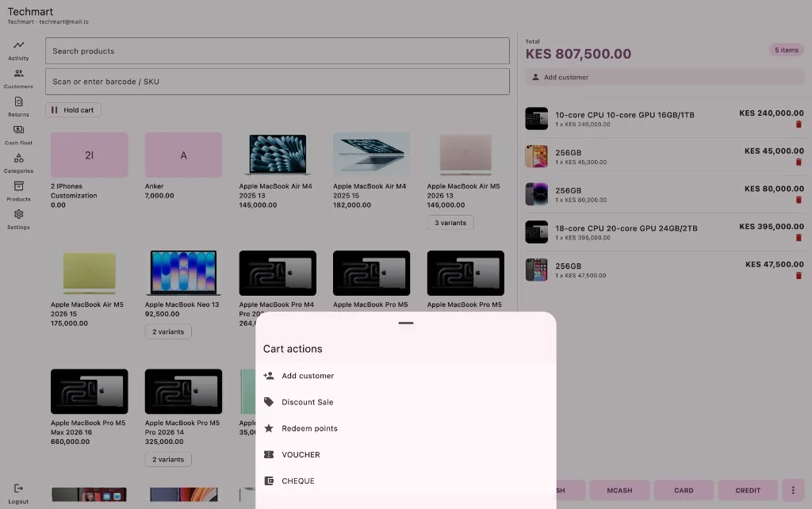Select Apple MacBook Pro M4 Pro image
The height and width of the screenshot is (509, 812).
(278, 273)
